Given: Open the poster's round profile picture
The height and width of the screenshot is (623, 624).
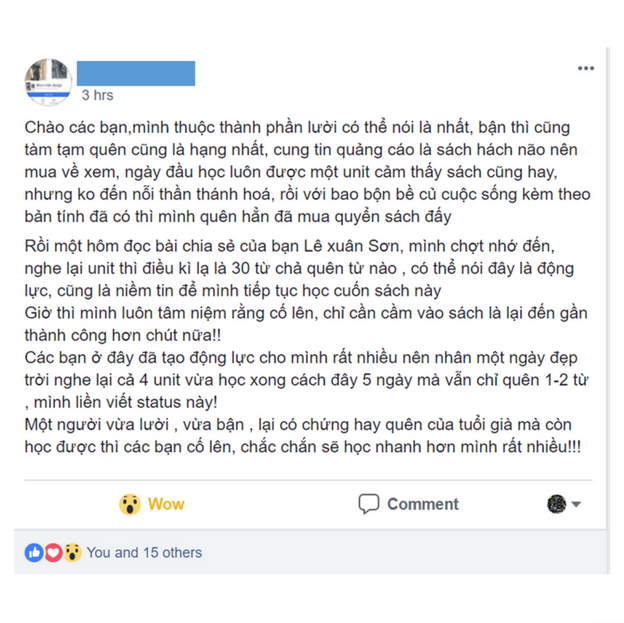Looking at the screenshot, I should [48, 82].
